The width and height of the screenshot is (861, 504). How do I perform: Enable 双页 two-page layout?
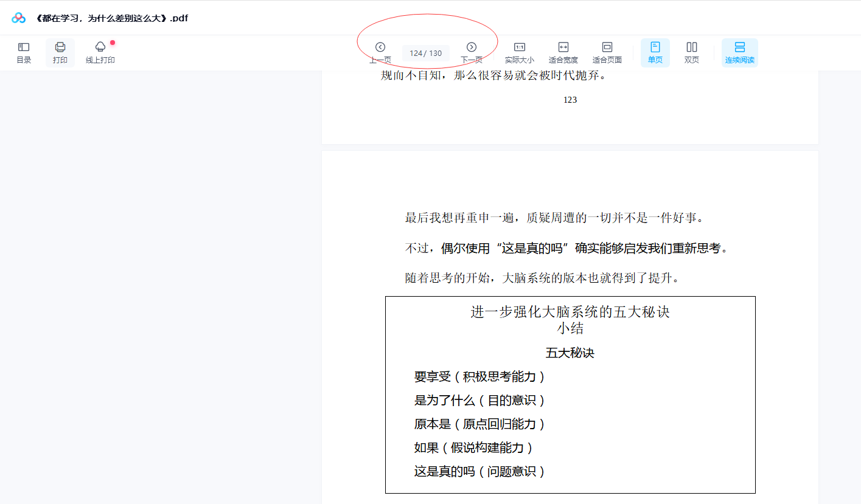click(x=691, y=52)
